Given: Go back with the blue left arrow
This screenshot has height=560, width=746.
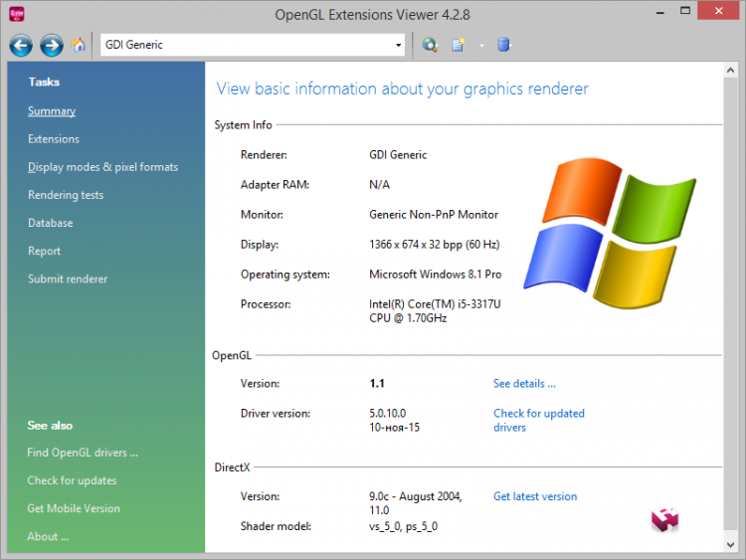Looking at the screenshot, I should (21, 45).
